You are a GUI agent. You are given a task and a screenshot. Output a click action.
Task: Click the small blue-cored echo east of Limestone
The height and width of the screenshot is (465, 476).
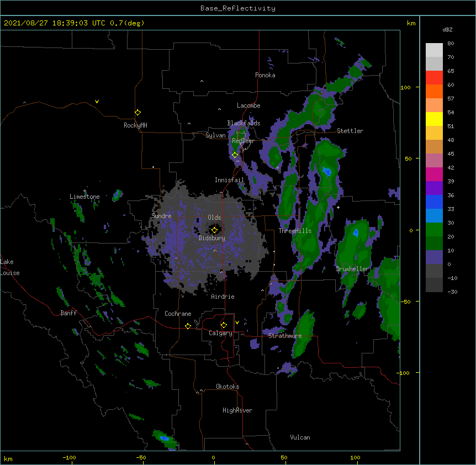point(117,195)
